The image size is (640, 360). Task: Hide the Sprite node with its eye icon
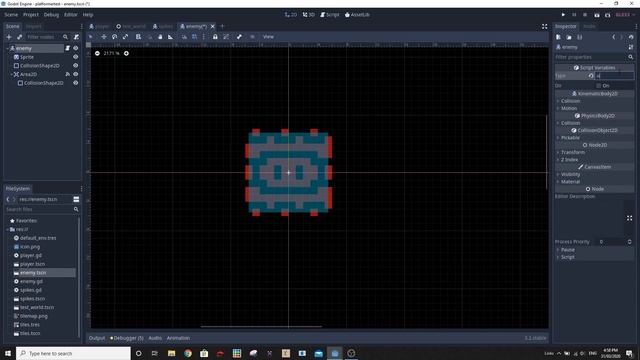[x=76, y=57]
